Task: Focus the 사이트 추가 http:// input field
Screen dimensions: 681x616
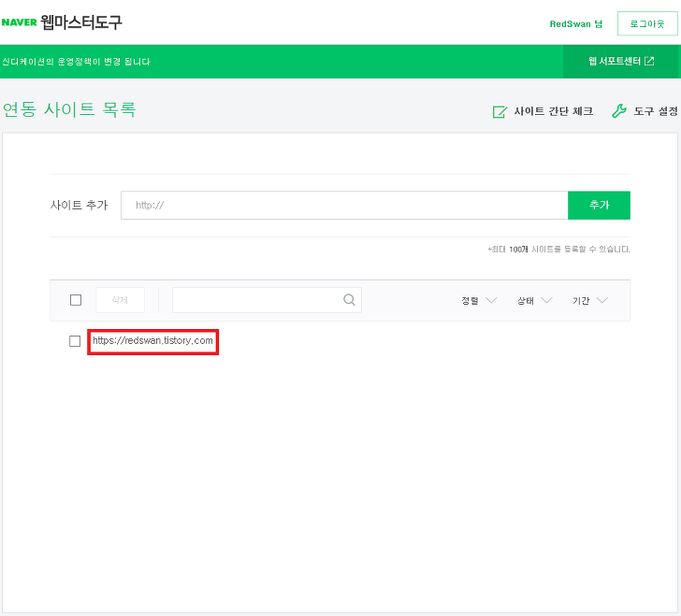Action: [344, 206]
